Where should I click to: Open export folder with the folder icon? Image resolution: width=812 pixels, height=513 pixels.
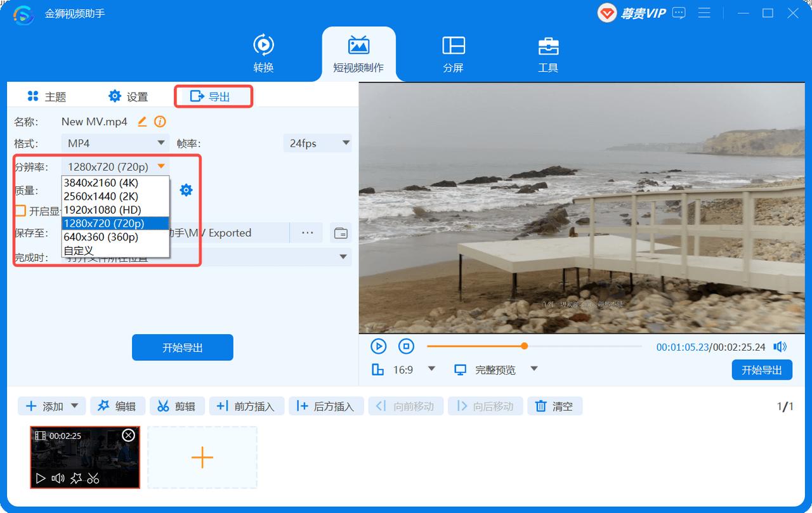click(x=341, y=233)
